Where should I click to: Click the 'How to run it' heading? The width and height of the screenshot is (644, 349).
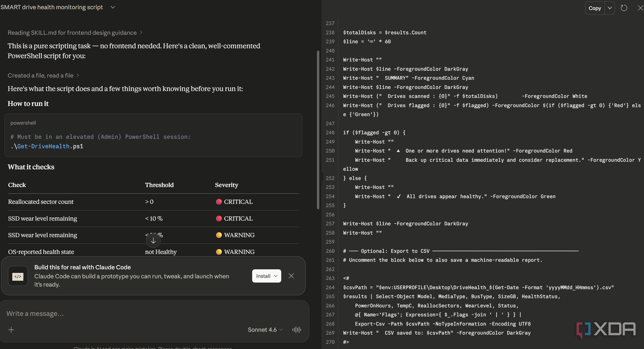28,104
